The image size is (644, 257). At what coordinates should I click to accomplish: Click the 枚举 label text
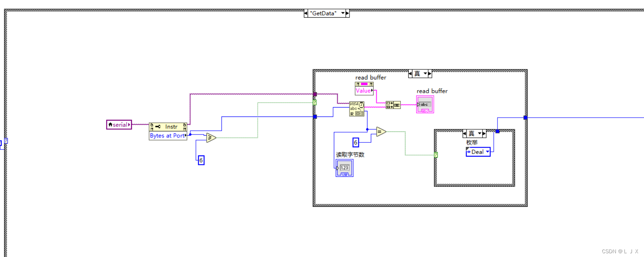click(x=472, y=142)
